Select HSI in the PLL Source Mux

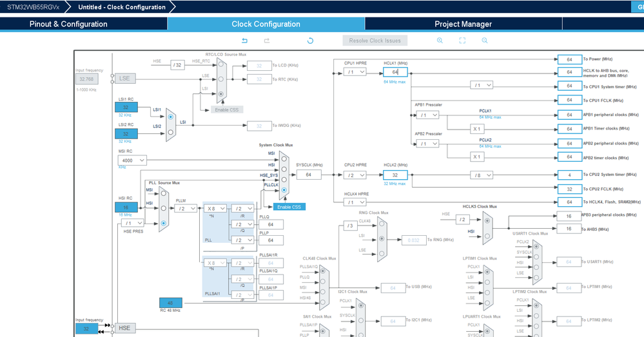click(x=164, y=208)
